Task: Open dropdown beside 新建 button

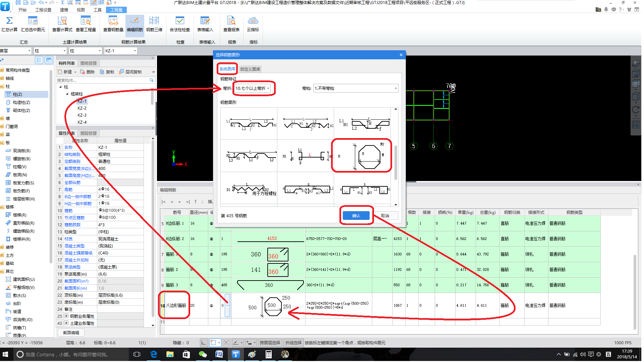Action: [x=75, y=72]
